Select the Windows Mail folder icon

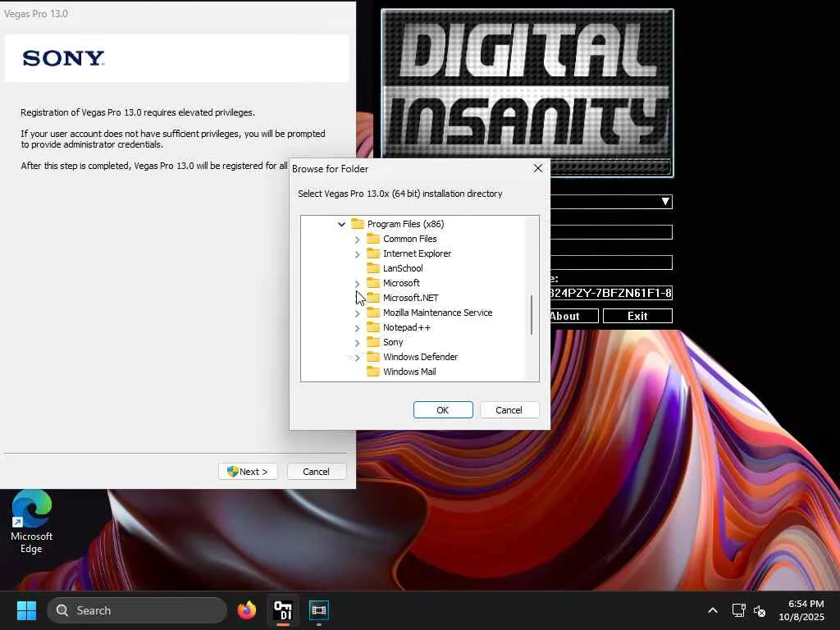pos(373,372)
